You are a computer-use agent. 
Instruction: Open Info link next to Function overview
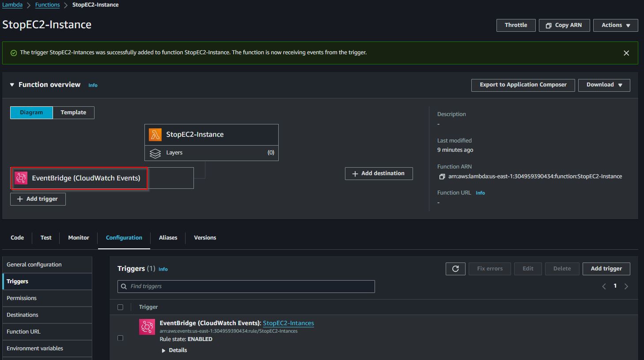coord(93,85)
